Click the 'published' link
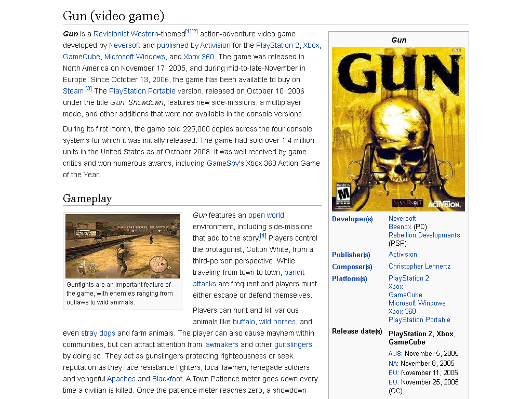Image resolution: width=532 pixels, height=399 pixels. coord(172,46)
